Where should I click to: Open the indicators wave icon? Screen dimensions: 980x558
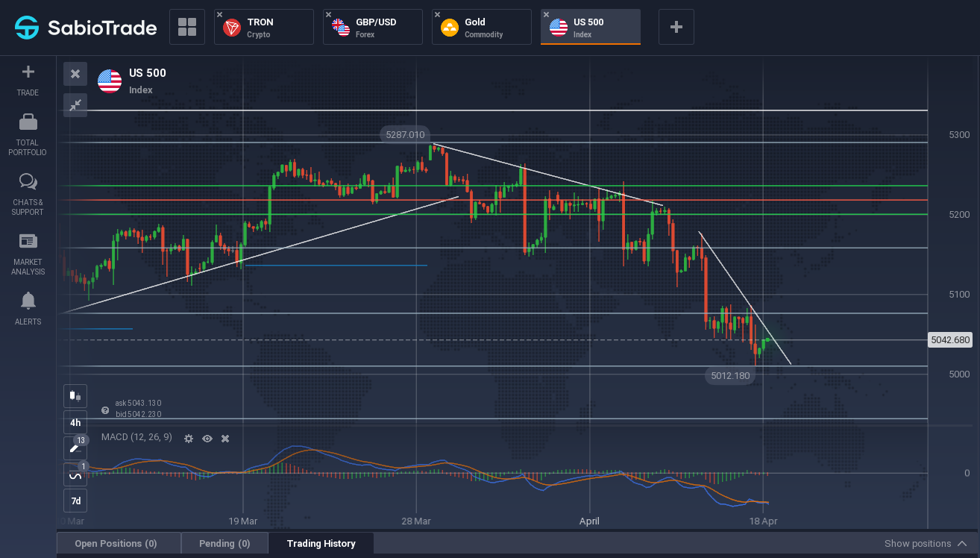click(x=75, y=474)
